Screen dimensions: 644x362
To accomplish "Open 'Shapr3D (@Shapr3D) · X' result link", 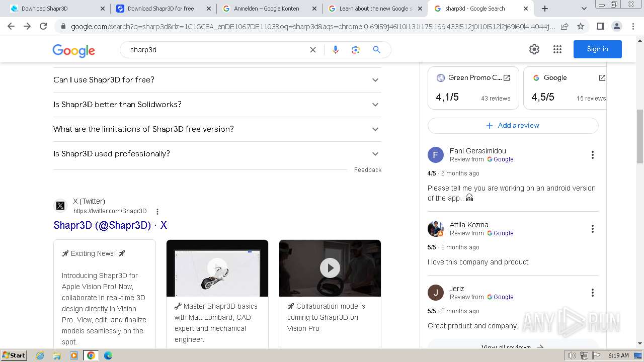I will (110, 225).
